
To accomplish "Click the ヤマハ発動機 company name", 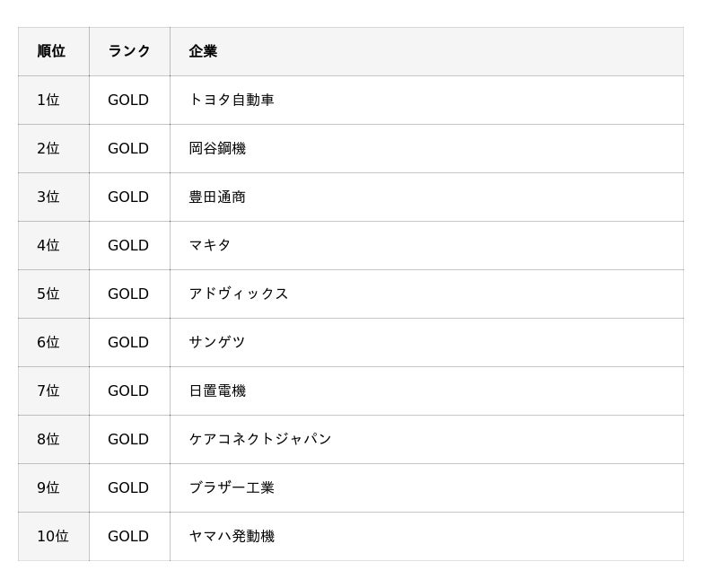I will [232, 536].
